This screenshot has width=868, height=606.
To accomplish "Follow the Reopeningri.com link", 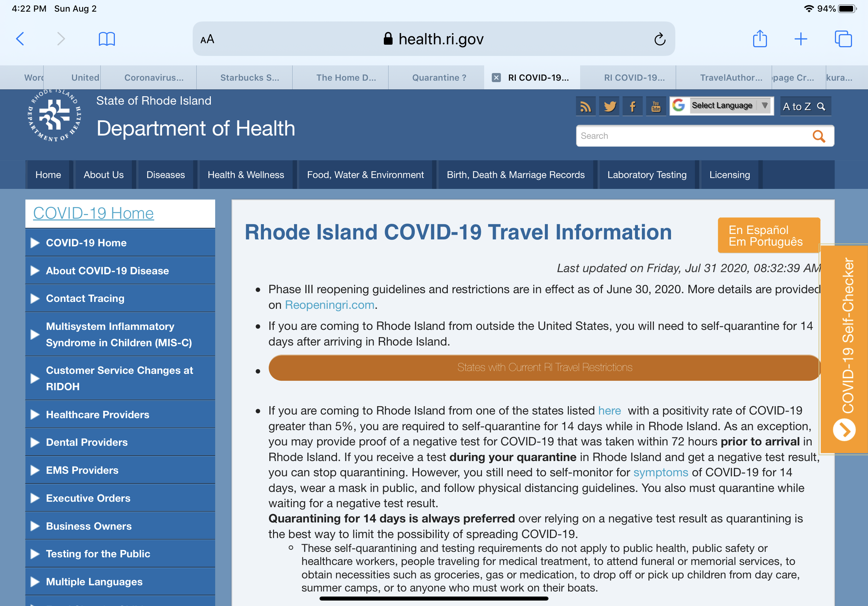I will pos(329,305).
